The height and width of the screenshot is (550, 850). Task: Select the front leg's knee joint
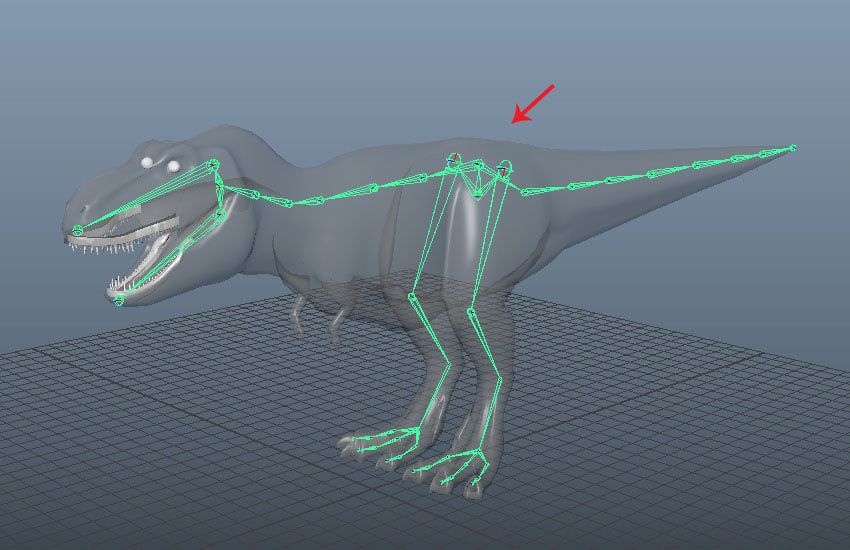[x=411, y=296]
